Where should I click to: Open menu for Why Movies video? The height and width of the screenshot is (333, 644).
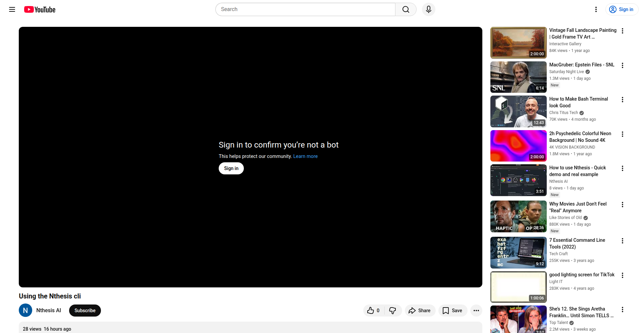tap(623, 205)
